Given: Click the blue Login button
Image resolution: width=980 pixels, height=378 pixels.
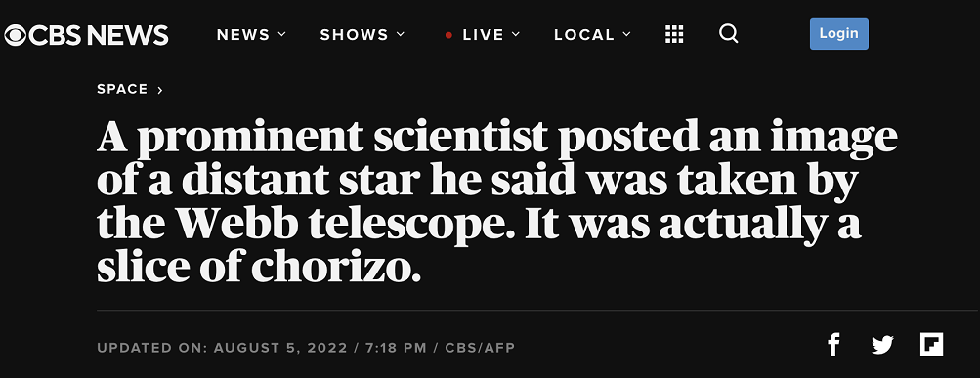Looking at the screenshot, I should point(838,34).
